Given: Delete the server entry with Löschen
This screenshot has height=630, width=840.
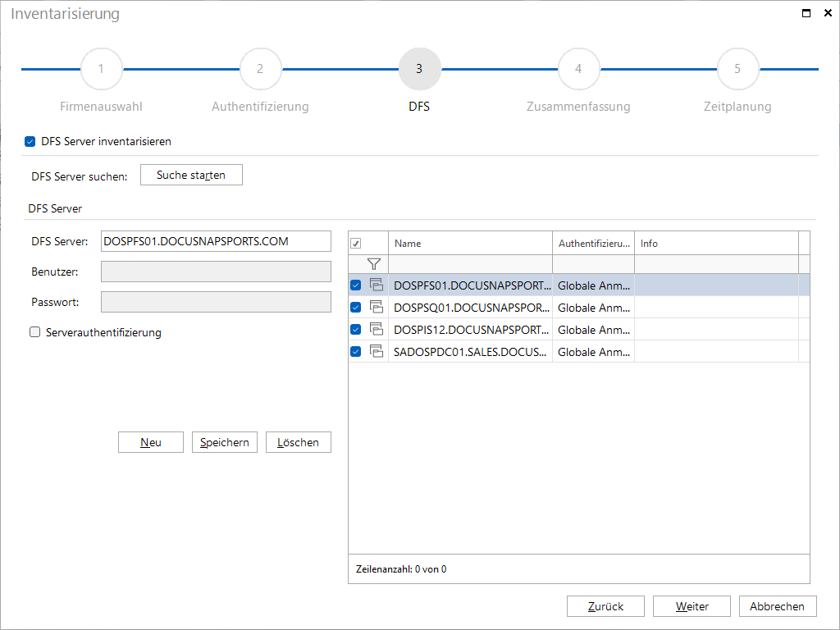Looking at the screenshot, I should point(299,442).
